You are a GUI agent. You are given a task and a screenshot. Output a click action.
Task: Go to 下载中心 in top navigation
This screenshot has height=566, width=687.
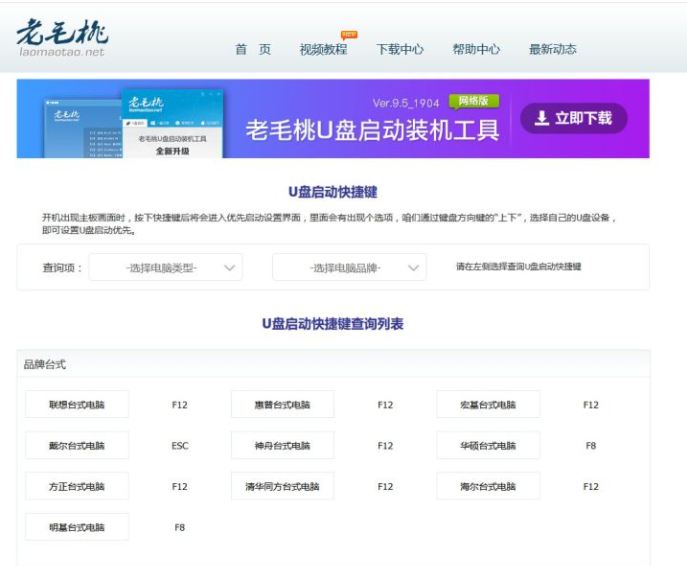(399, 49)
